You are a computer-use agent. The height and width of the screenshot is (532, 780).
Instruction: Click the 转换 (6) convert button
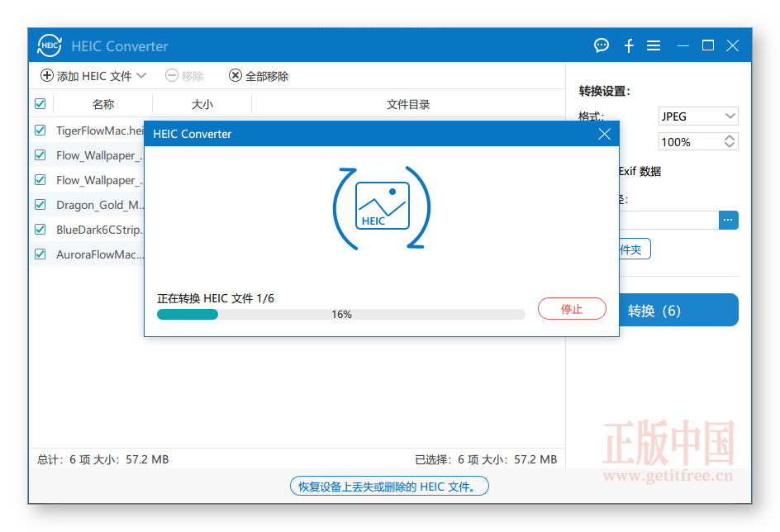678,311
